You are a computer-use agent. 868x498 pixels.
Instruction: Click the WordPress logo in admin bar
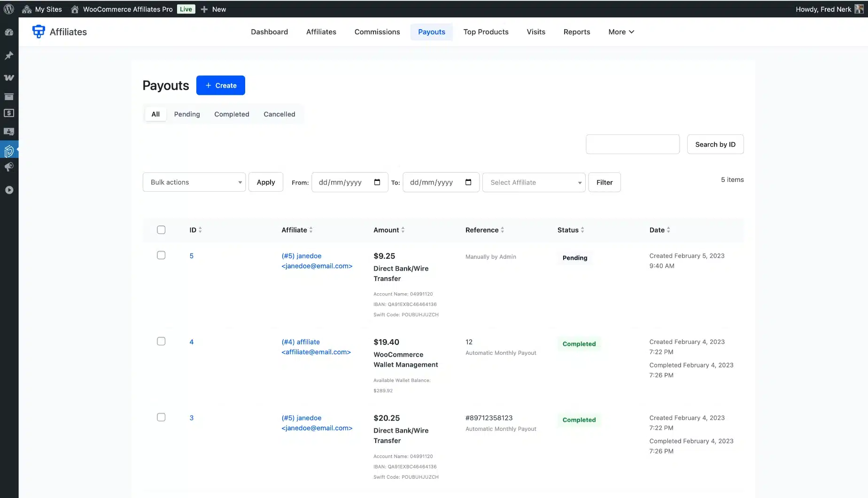[9, 9]
